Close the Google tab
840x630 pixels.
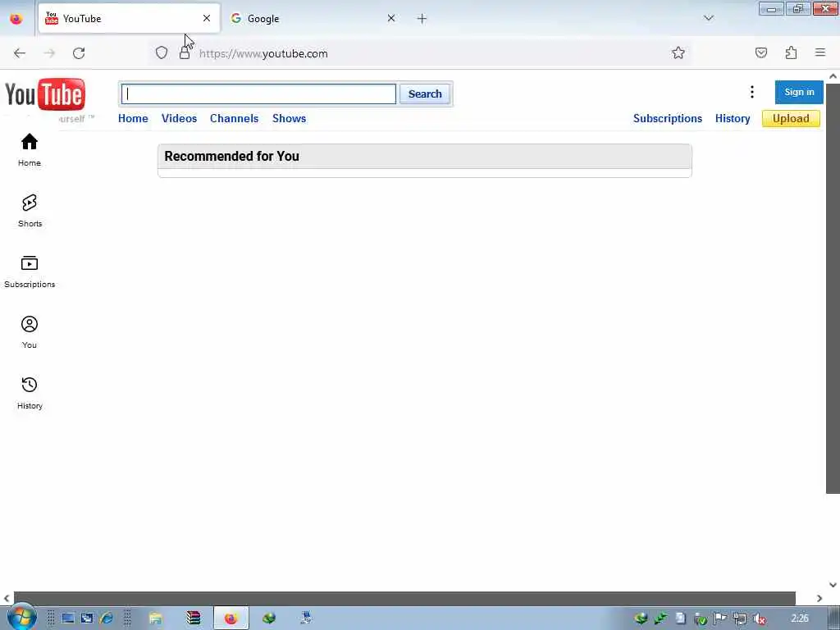pyautogui.click(x=391, y=18)
